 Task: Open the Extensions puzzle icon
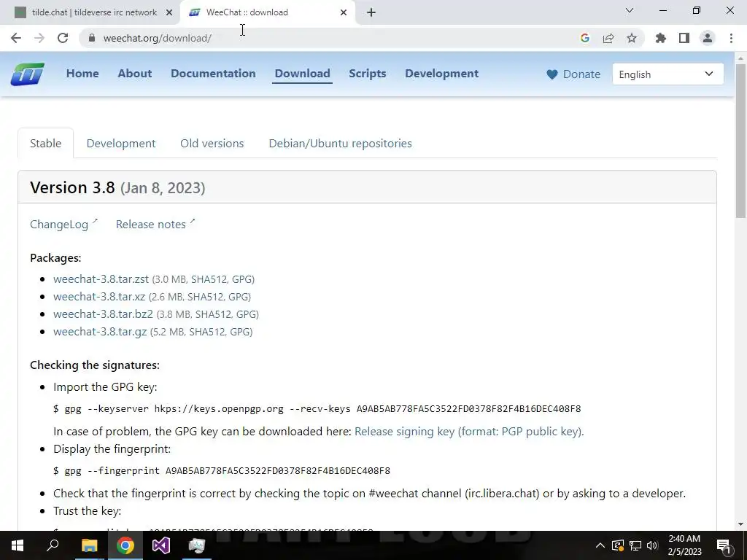(661, 38)
